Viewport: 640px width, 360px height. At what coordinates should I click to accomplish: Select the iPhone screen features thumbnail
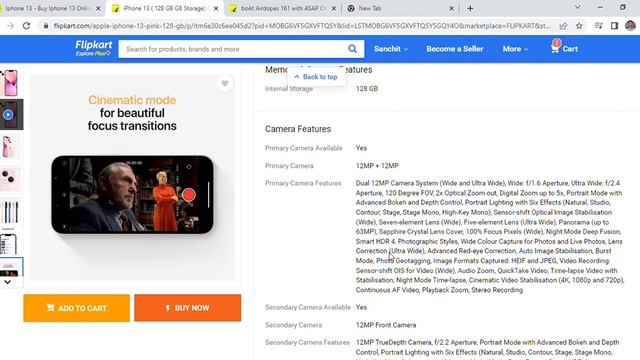[9, 244]
